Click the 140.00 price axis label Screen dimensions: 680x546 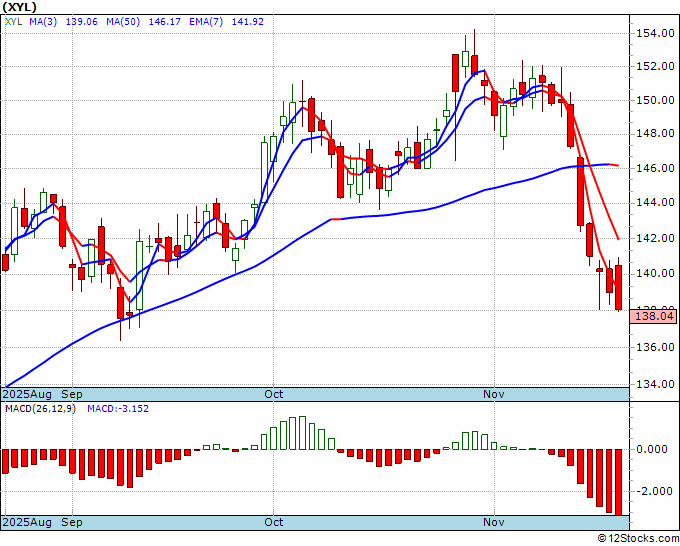coord(655,273)
